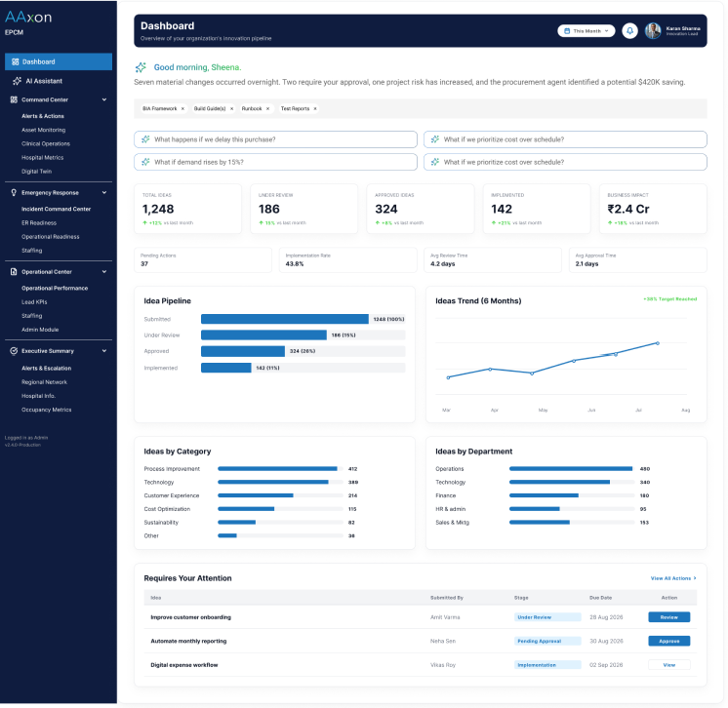Remove the Test Reports tag
This screenshot has height=708, width=728.
point(315,108)
